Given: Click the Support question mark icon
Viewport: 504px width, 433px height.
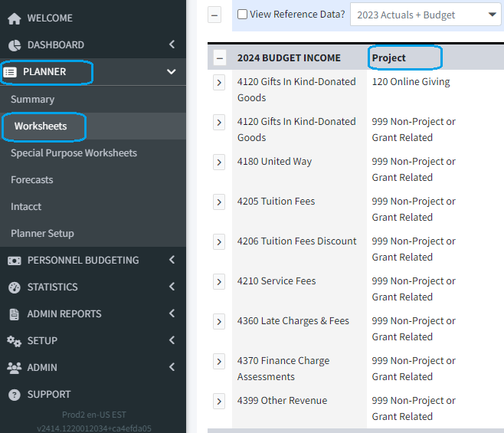Looking at the screenshot, I should (14, 395).
